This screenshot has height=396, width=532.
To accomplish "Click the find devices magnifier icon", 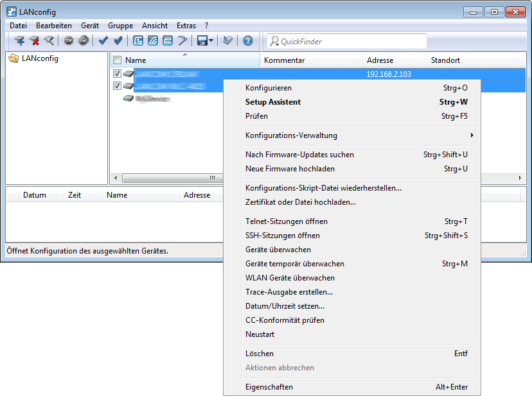I will (49, 41).
